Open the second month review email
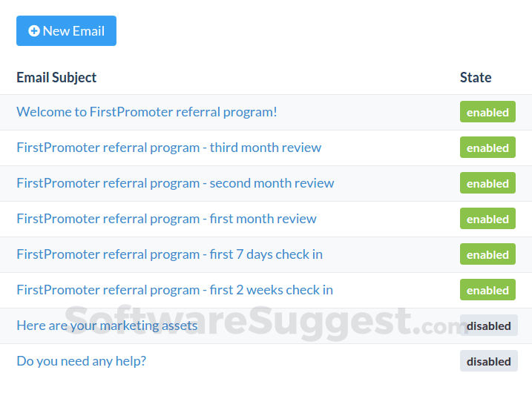Viewport: 532px width, 393px height. [175, 183]
